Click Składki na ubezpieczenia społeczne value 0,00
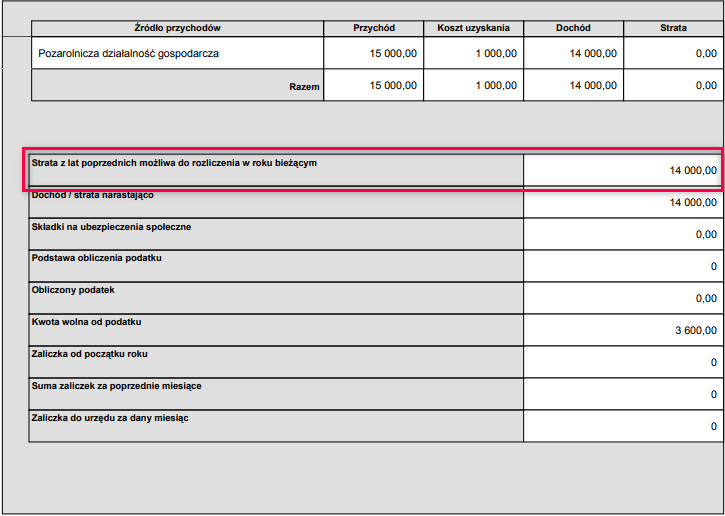 [707, 235]
